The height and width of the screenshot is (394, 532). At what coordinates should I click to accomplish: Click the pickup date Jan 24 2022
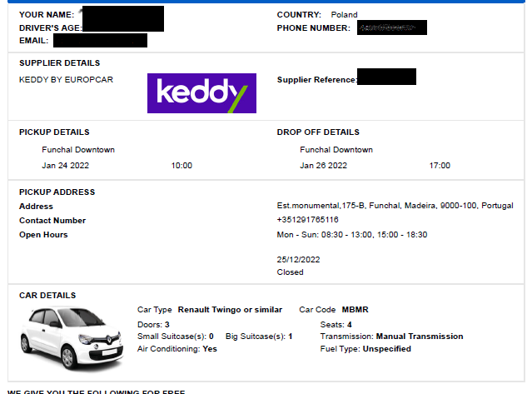click(x=66, y=166)
